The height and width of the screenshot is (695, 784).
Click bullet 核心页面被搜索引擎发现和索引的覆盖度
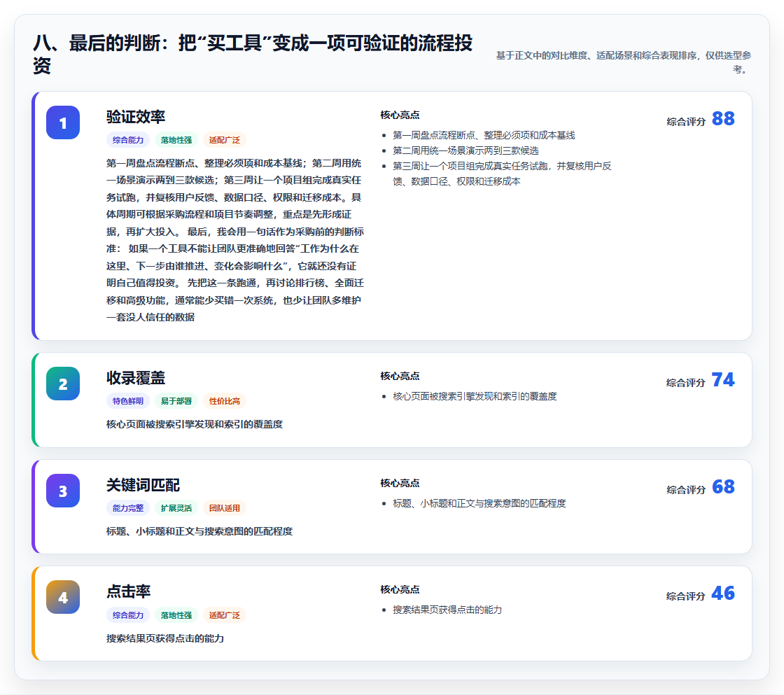pyautogui.click(x=475, y=396)
